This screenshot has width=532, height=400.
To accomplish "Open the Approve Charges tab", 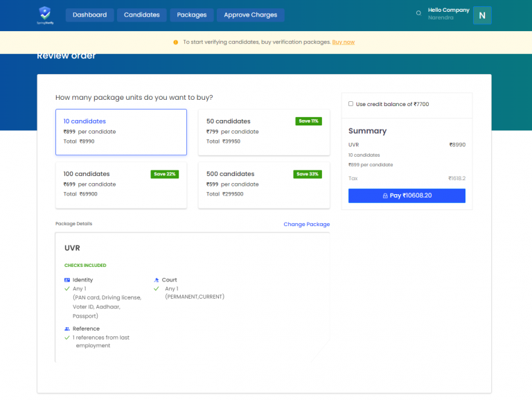I will coord(250,15).
